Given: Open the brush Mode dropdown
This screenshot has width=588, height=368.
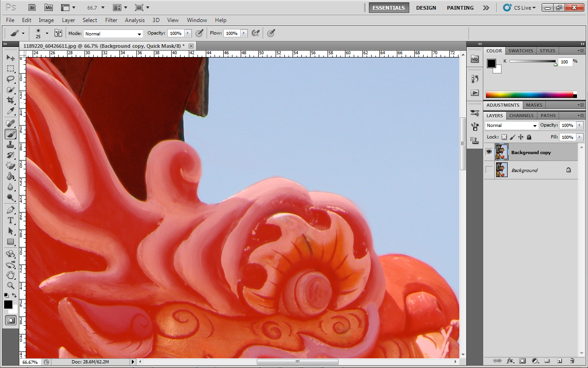Looking at the screenshot, I should pyautogui.click(x=113, y=34).
